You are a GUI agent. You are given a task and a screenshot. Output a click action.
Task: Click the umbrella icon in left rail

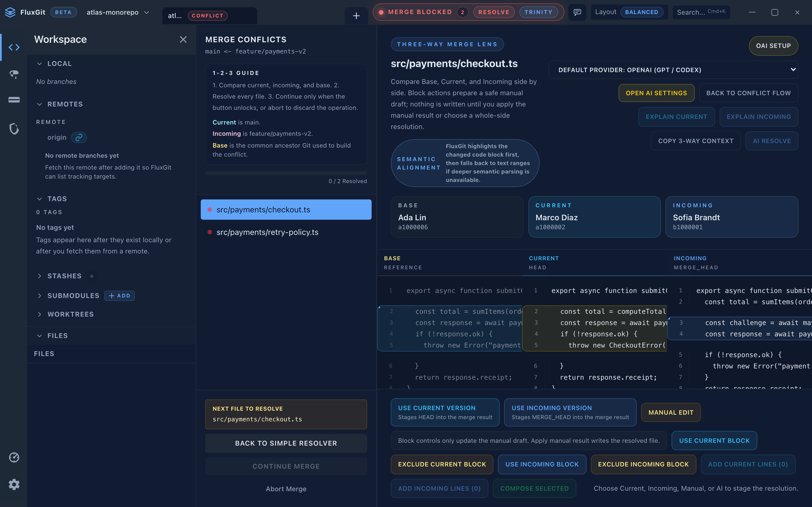(x=14, y=74)
